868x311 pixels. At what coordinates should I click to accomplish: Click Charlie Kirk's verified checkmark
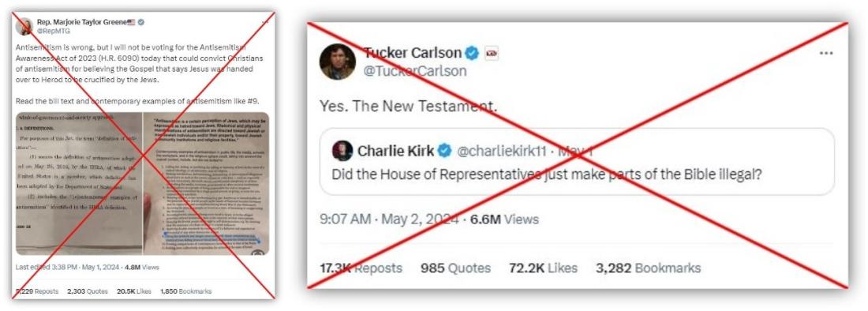click(x=444, y=151)
